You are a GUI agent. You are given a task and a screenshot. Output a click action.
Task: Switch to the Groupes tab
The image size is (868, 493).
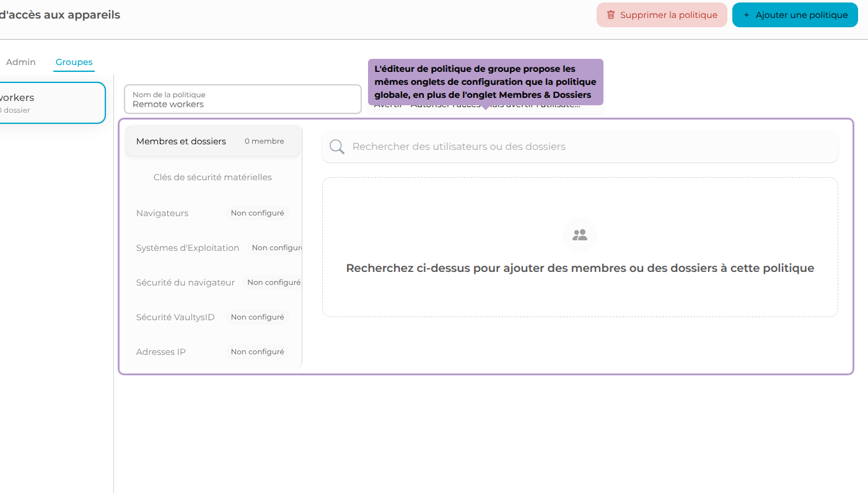point(74,62)
